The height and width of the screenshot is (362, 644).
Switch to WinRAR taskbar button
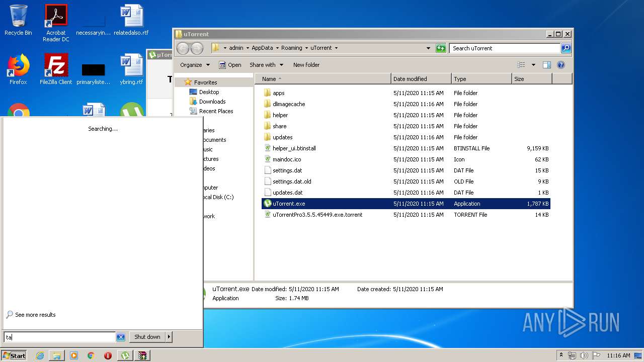point(143,355)
